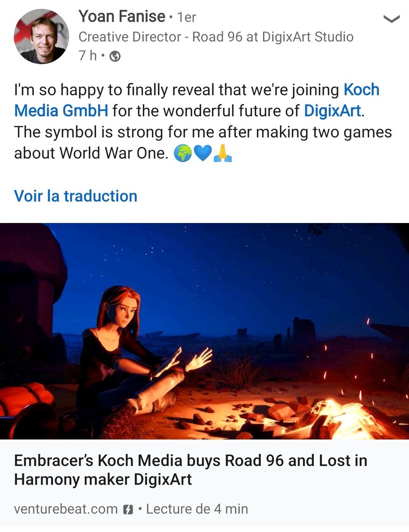Image resolution: width=409 pixels, height=532 pixels.
Task: Open the Road 96 campfire article image
Action: point(204,331)
